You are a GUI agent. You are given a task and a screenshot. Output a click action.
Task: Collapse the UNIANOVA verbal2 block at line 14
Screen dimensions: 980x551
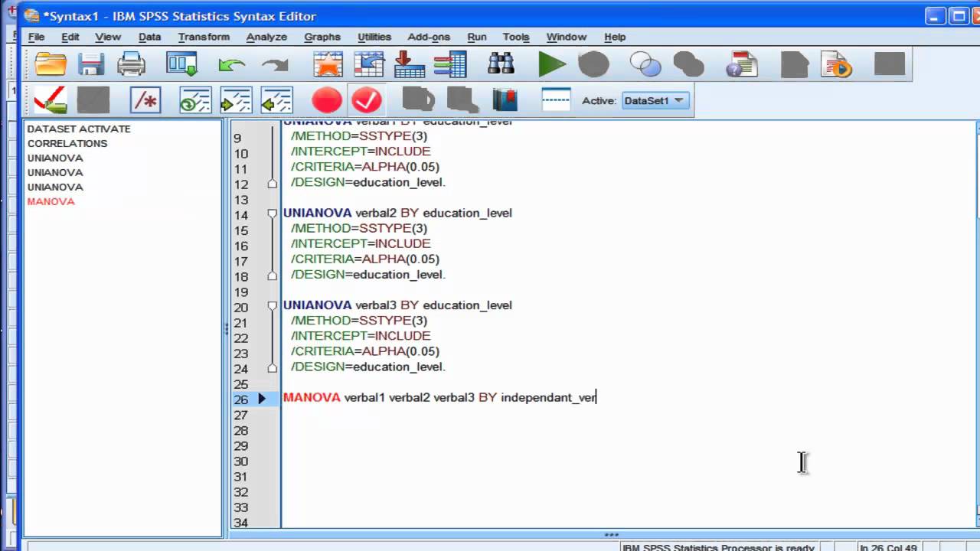pyautogui.click(x=272, y=214)
